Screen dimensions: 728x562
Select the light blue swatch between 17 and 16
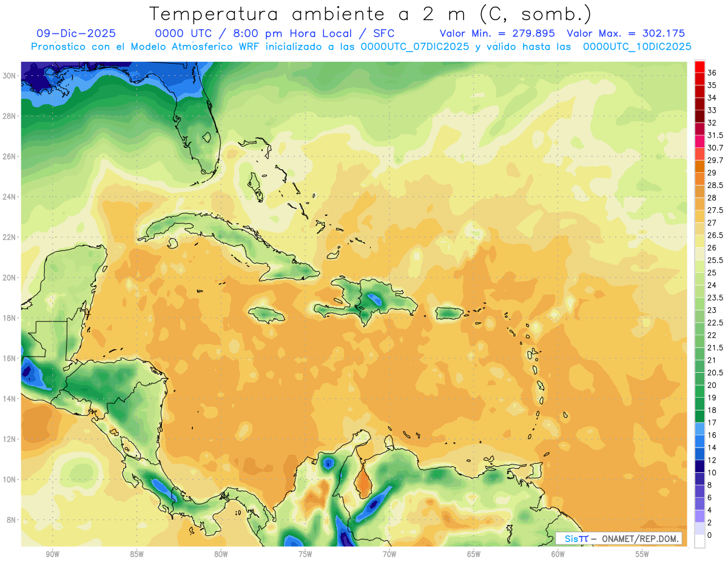699,429
